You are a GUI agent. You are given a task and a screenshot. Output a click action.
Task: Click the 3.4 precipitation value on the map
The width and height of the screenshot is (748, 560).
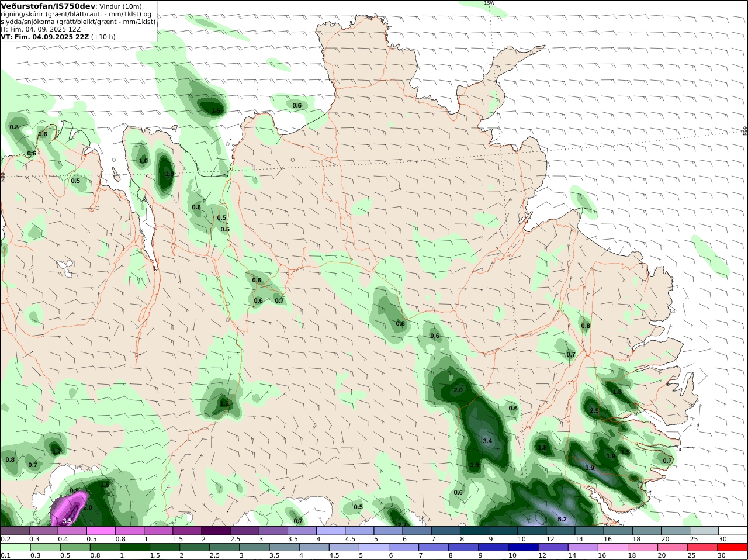[487, 441]
